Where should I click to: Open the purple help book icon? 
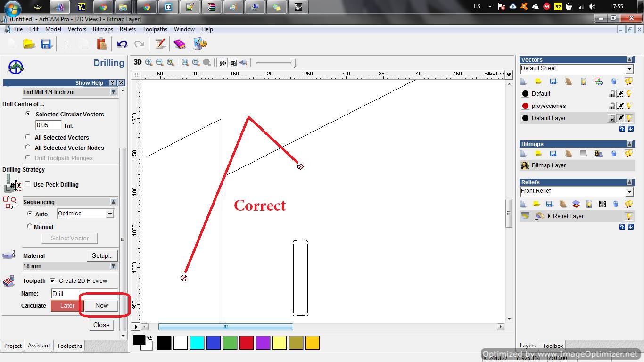pos(180,44)
